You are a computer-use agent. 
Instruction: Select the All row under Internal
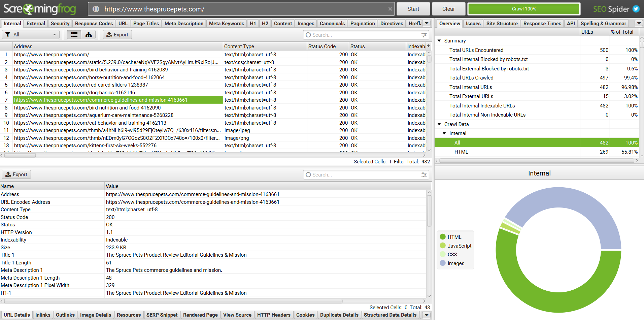click(537, 142)
